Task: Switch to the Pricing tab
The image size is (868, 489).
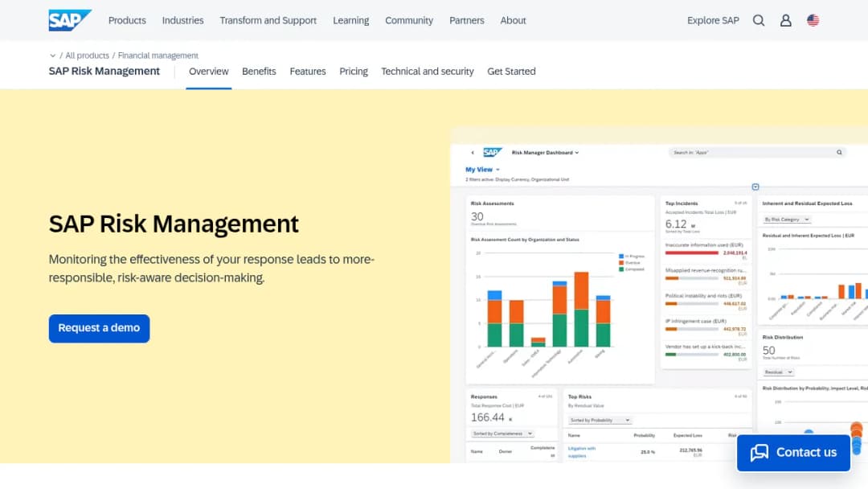Action: click(354, 72)
